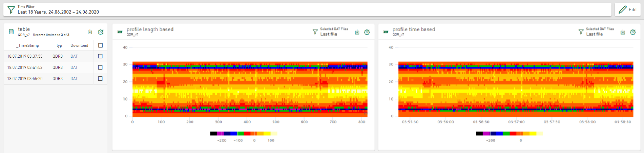Click the time filter funnel icon
This screenshot has height=153, width=644.
[11, 10]
